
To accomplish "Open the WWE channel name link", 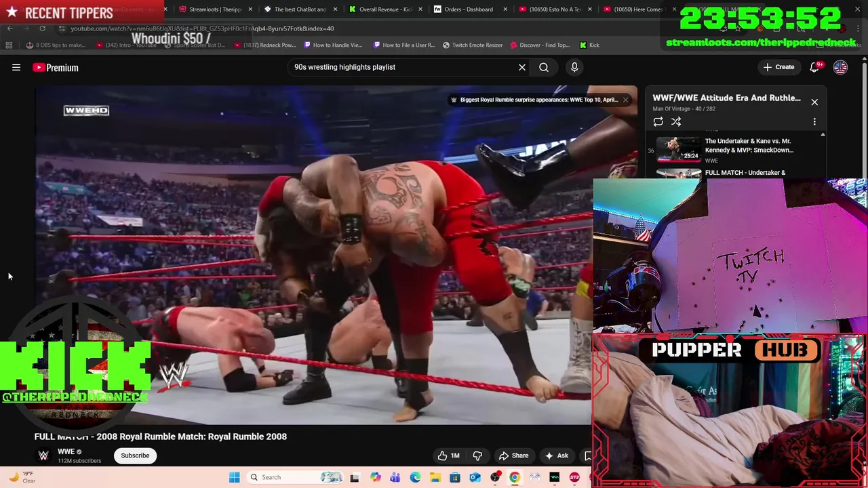I will 66,451.
